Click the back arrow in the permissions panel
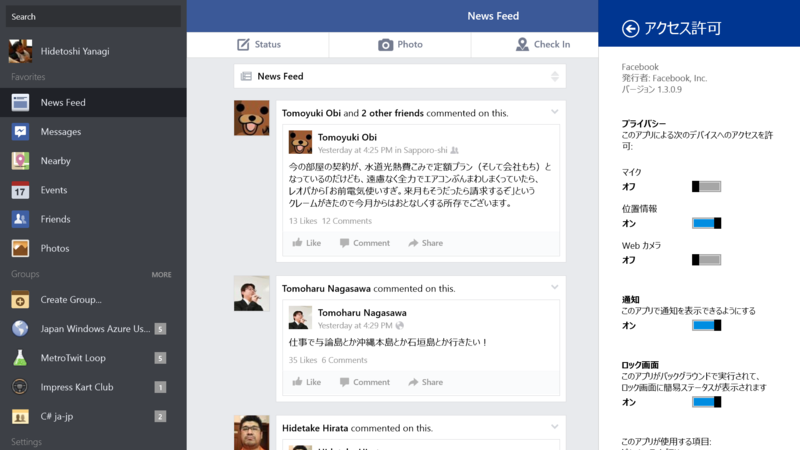 point(630,29)
